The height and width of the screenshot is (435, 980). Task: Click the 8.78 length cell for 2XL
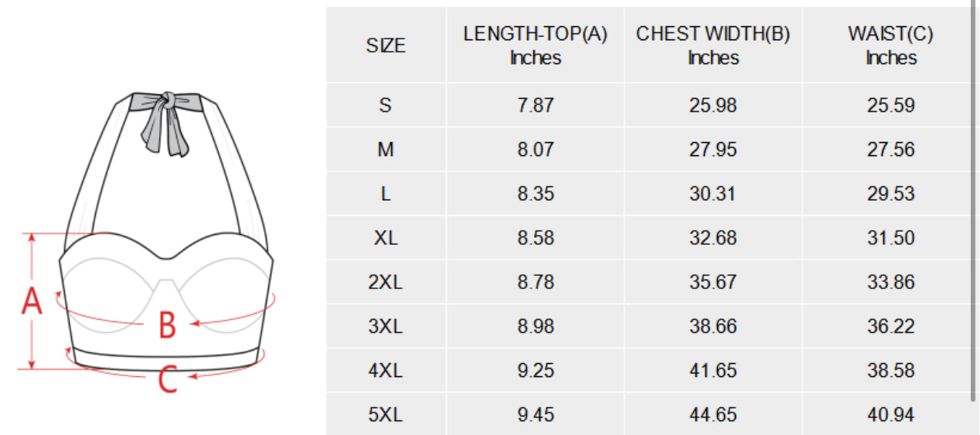point(536,282)
